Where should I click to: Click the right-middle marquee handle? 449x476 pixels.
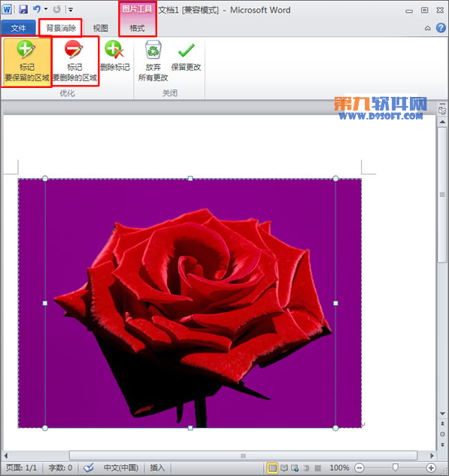pos(335,303)
